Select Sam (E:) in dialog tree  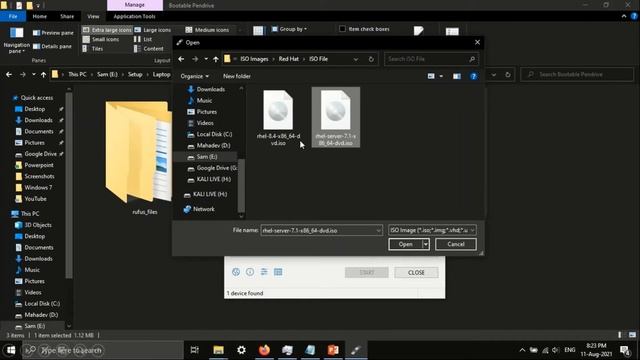point(207,157)
